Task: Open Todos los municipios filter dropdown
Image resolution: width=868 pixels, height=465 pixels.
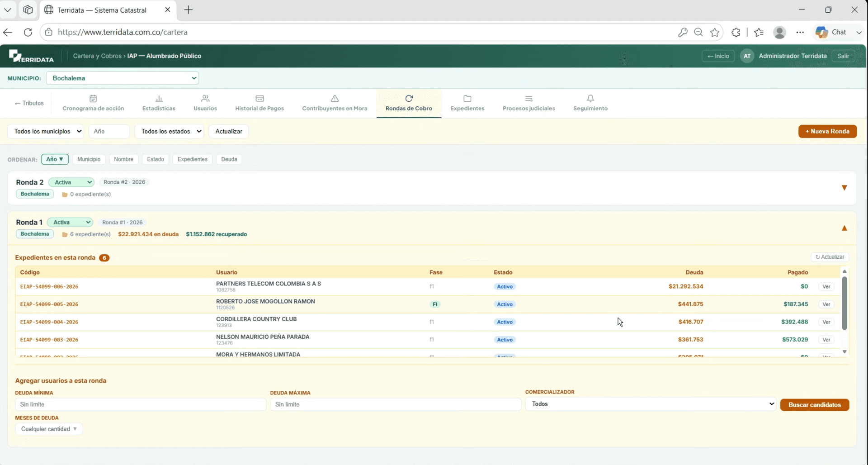Action: tap(46, 131)
